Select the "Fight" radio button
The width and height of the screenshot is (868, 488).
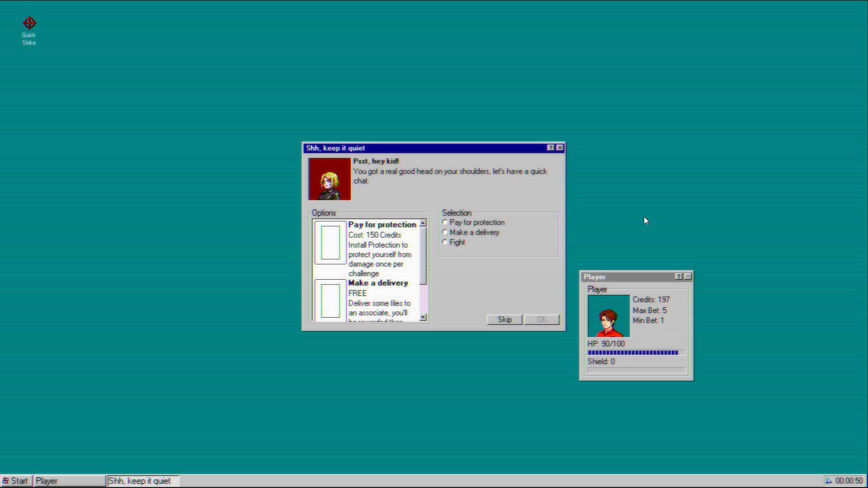pyautogui.click(x=445, y=241)
